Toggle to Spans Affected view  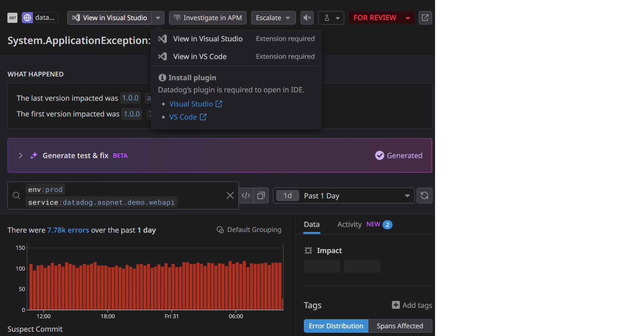tap(400, 326)
